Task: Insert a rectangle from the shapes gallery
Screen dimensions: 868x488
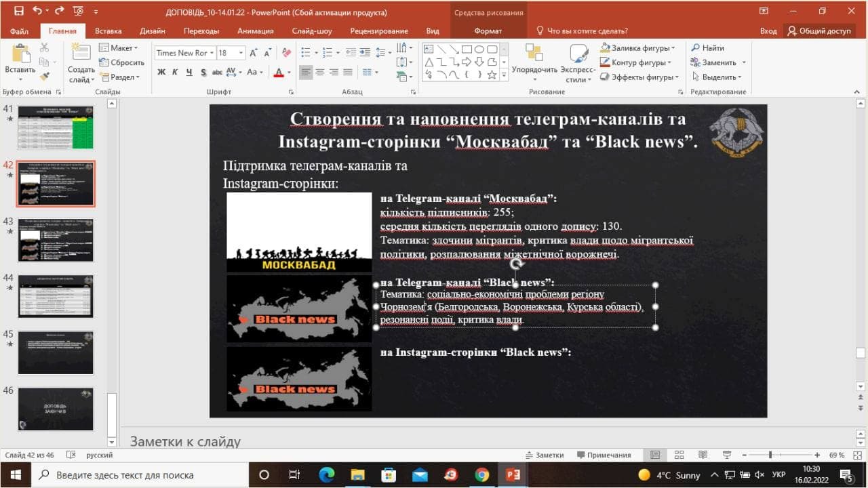Action: click(467, 49)
